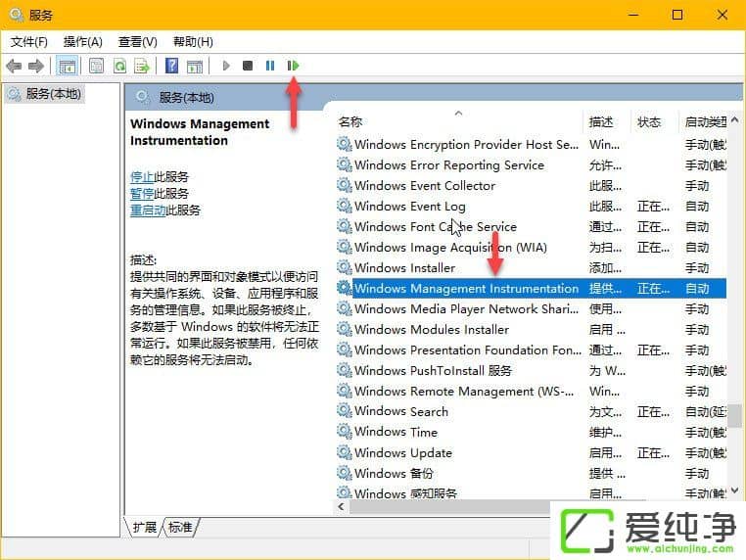
Task: Click gear icon beside Windows Event Collector
Action: click(345, 185)
